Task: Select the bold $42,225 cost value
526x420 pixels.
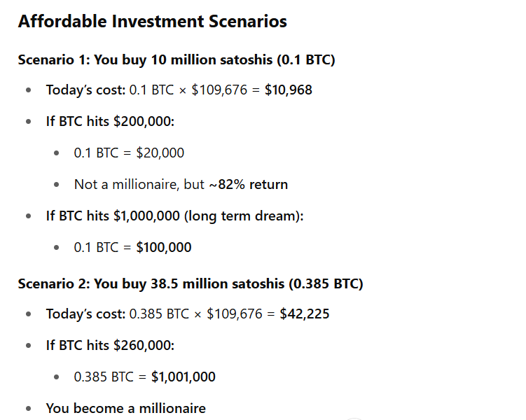Action: [305, 314]
